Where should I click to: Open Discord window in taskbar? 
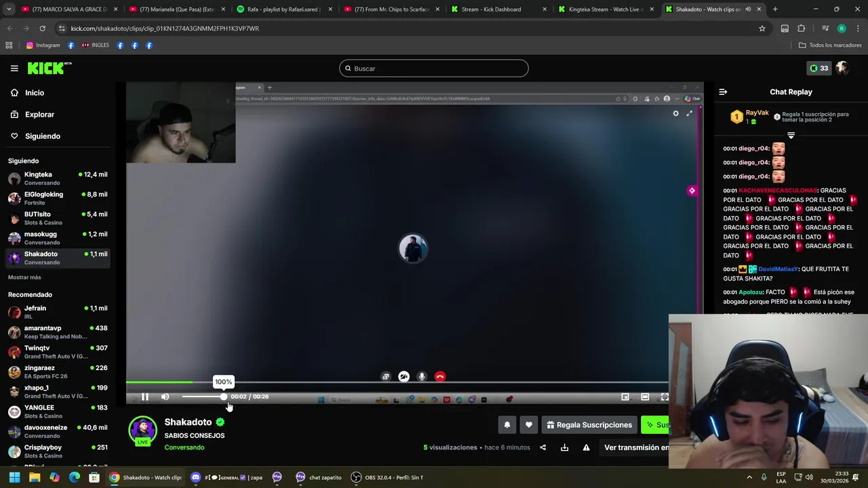[x=227, y=477]
